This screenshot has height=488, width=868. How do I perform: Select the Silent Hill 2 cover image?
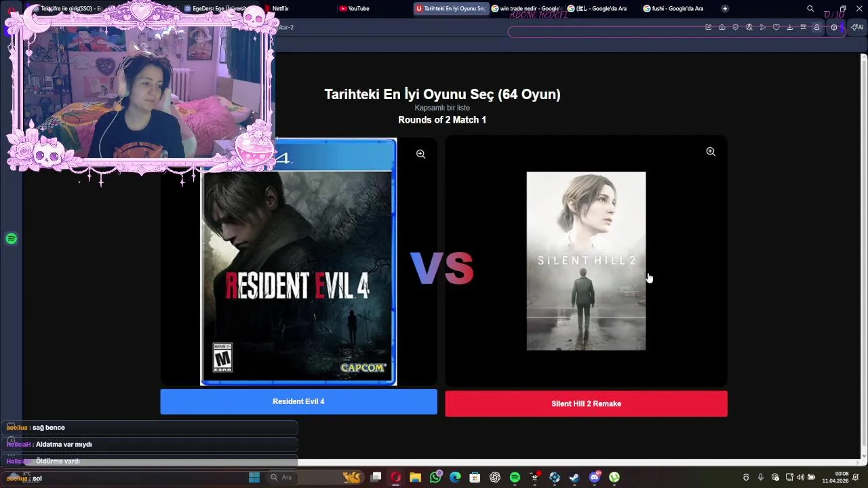[586, 261]
